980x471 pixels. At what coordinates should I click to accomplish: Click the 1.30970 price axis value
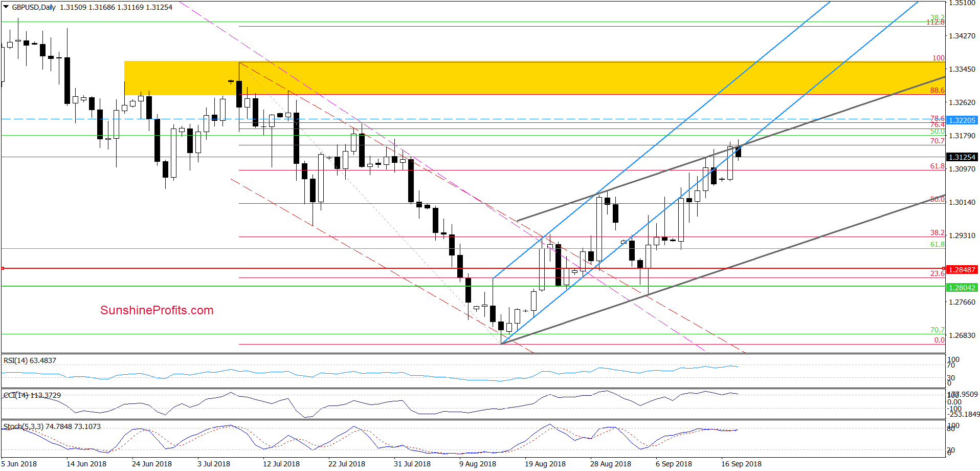(x=962, y=169)
